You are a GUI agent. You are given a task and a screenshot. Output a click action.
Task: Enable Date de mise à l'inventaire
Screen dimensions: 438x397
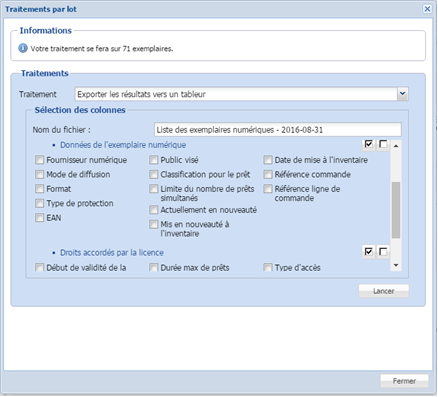pyautogui.click(x=268, y=160)
